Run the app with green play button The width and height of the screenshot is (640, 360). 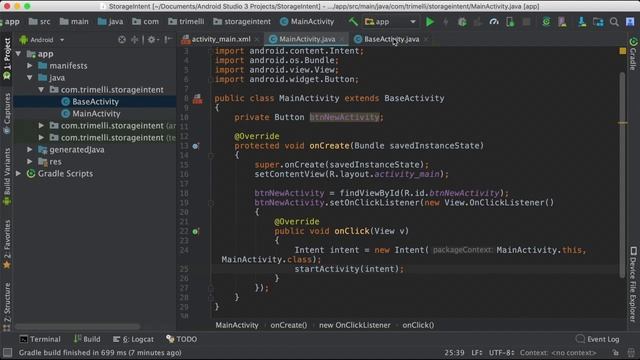(x=429, y=22)
